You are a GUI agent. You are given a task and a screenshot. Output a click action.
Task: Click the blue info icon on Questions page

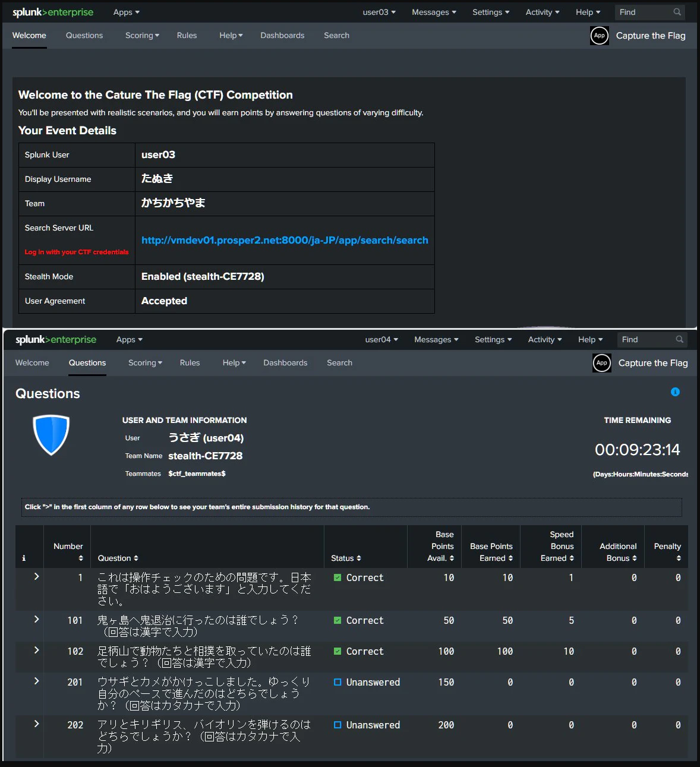click(x=675, y=392)
